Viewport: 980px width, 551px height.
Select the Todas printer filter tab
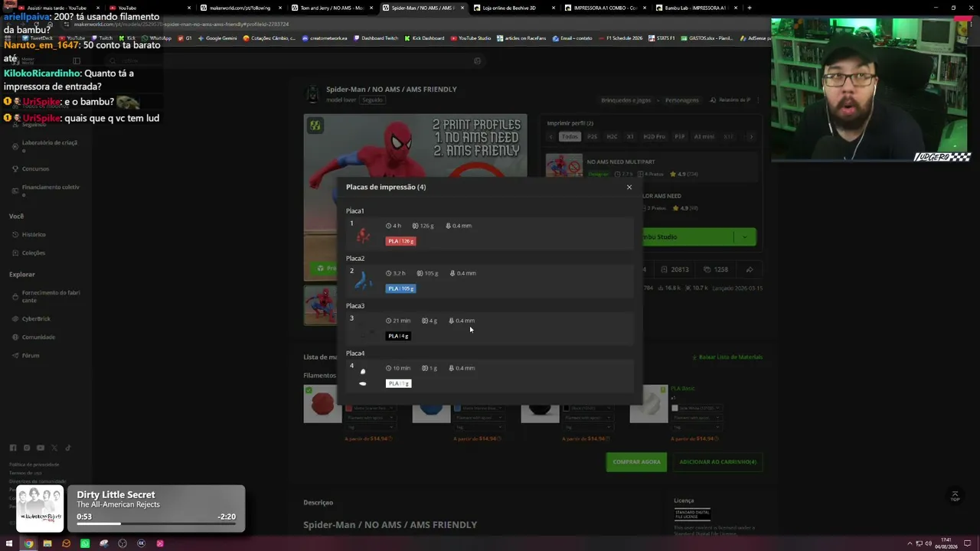pos(570,137)
